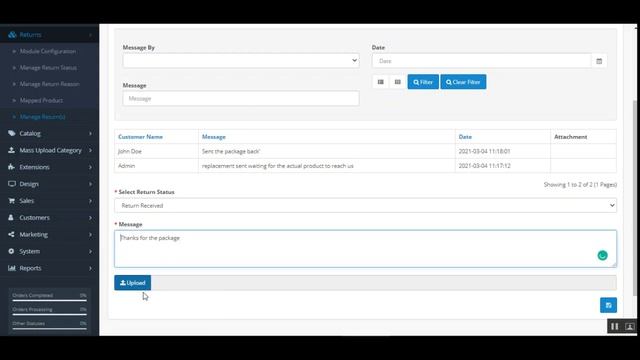The width and height of the screenshot is (640, 360).
Task: Click the Message filter input field
Action: tap(241, 98)
